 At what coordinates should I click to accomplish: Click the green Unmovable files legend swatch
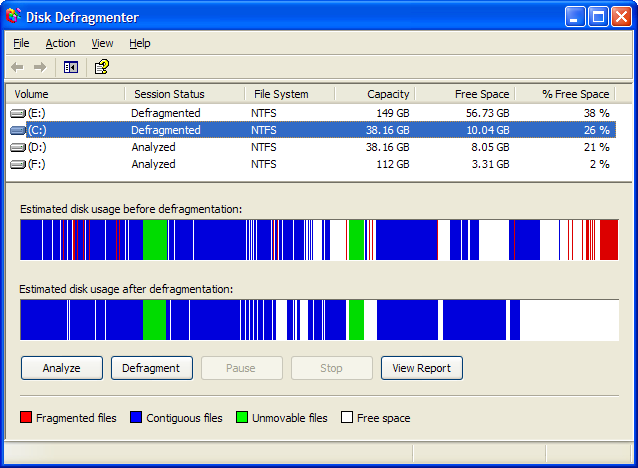(x=242, y=417)
